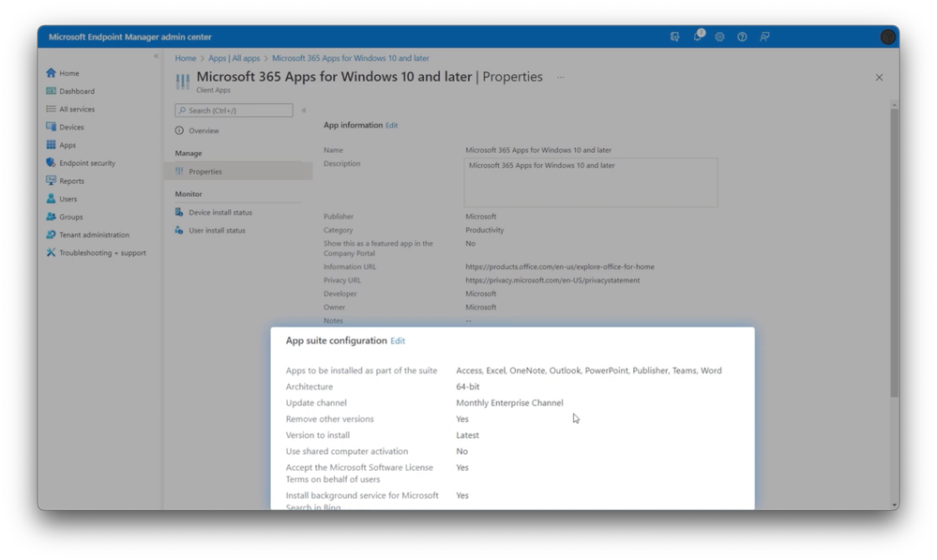Click the 'Remove other versions' label
Screen dimensions: 937x560
pyautogui.click(x=329, y=419)
